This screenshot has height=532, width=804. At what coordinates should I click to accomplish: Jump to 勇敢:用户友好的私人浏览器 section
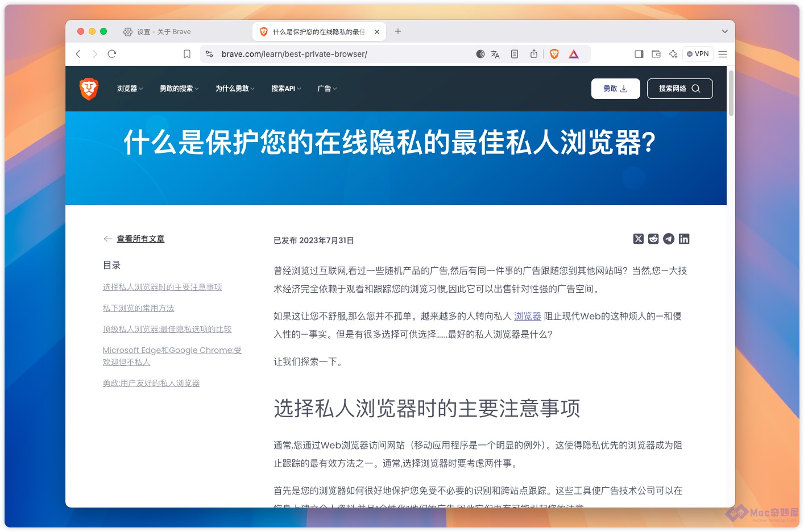[x=151, y=383]
